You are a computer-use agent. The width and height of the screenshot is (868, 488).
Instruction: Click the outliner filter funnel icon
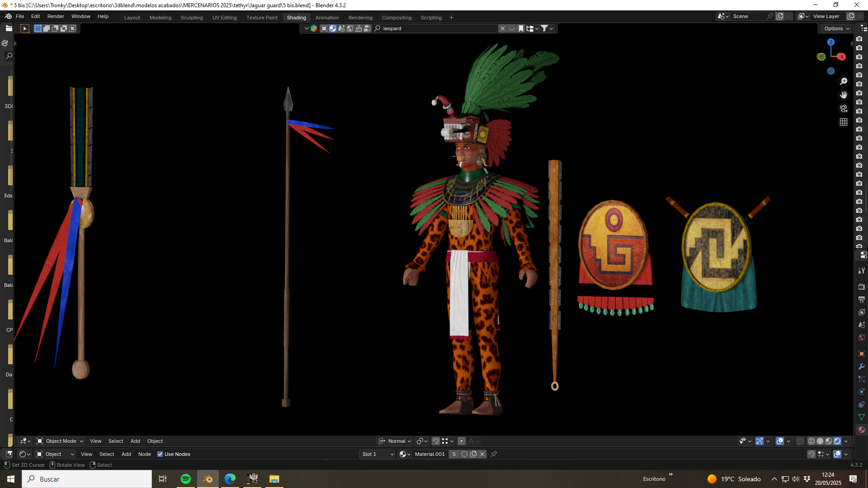pos(544,28)
